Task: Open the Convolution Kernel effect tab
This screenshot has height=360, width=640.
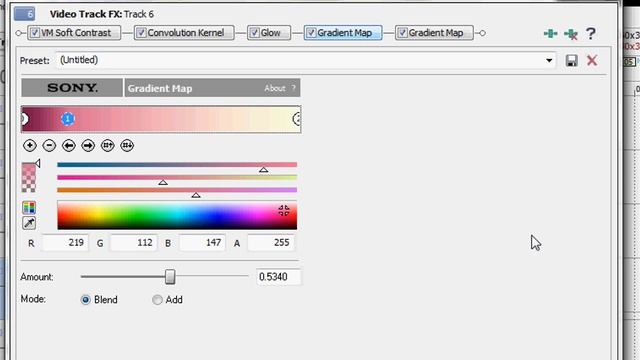Action: (184, 33)
